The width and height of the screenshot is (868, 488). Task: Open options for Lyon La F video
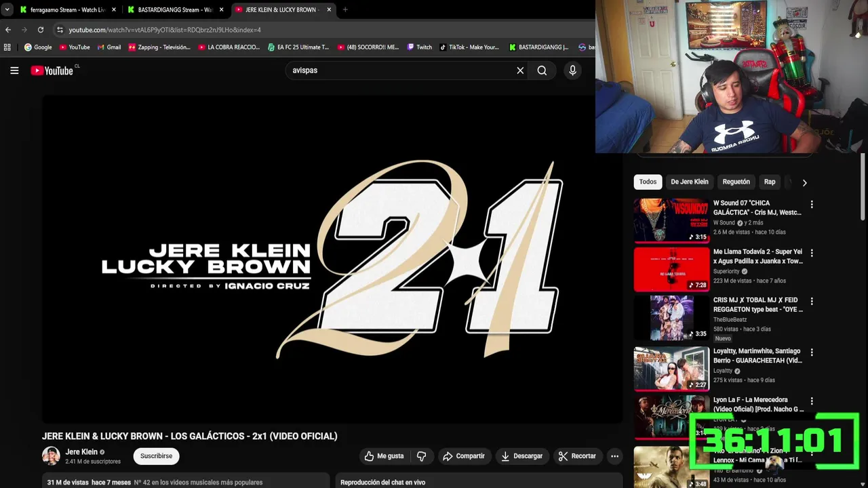(x=812, y=401)
